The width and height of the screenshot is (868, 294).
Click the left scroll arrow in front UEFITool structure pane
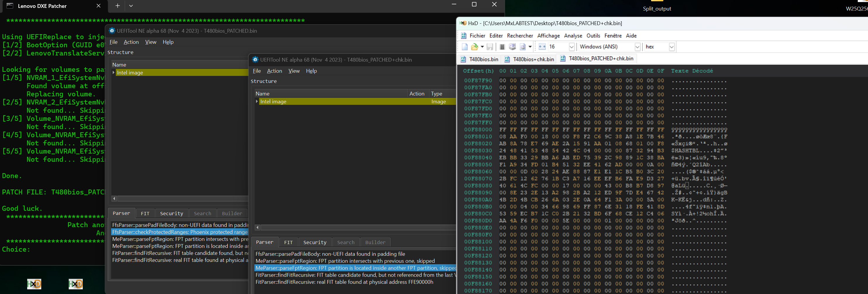click(x=257, y=228)
